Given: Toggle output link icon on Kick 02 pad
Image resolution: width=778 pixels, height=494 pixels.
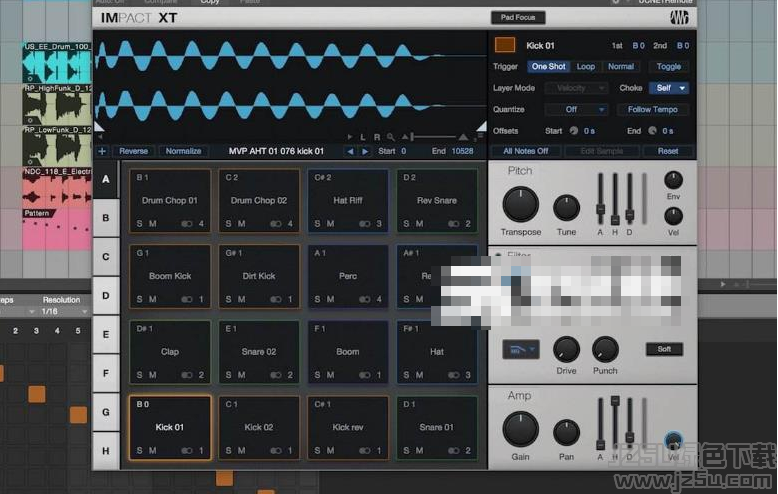Looking at the screenshot, I should 276,450.
